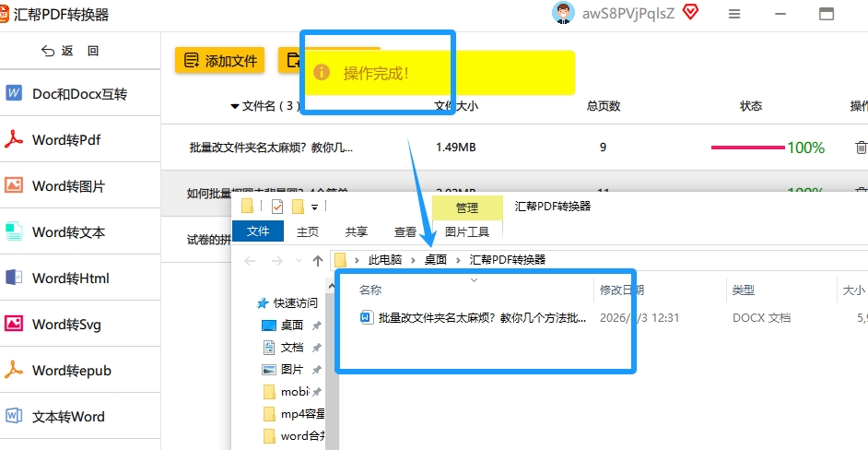Sort list by 文件名 header arrow
Viewport: 868px width, 450px height.
[235, 106]
